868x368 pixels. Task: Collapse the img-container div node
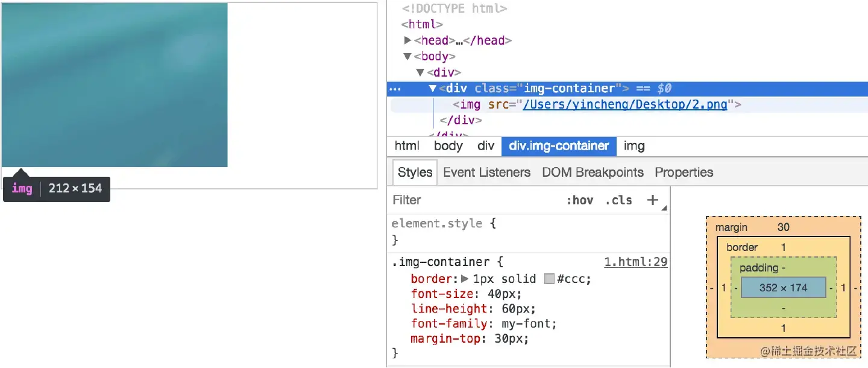coord(433,89)
